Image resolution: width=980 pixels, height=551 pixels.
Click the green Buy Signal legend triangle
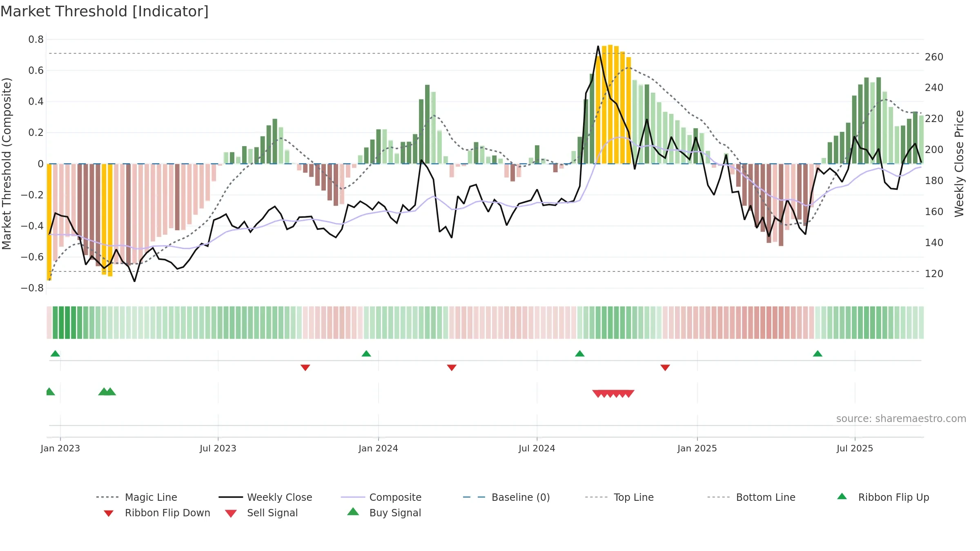(x=353, y=511)
